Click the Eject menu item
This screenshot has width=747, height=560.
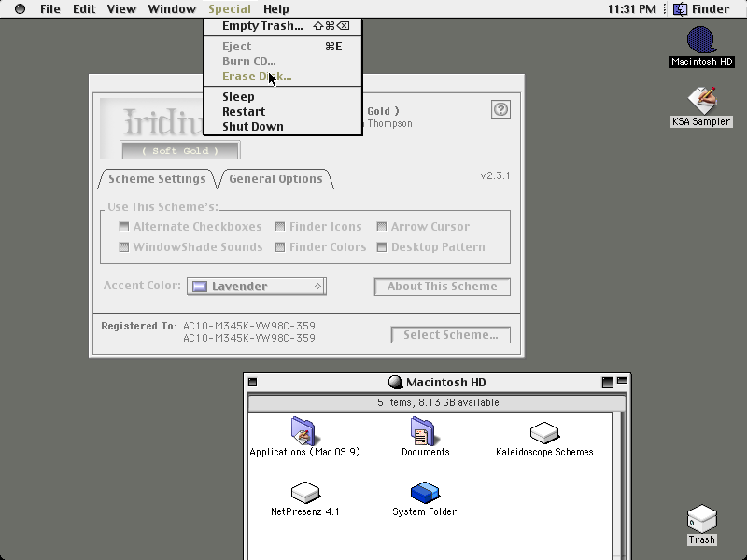pyautogui.click(x=283, y=46)
